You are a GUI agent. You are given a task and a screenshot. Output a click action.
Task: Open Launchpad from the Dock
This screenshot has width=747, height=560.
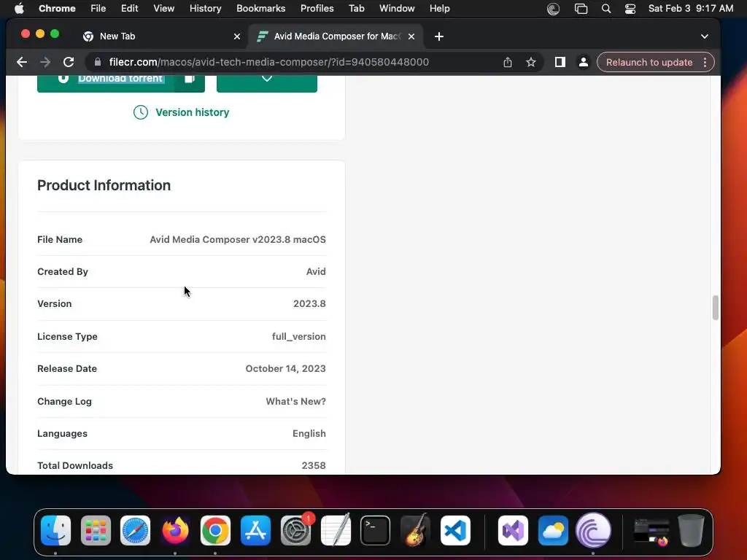[96, 531]
